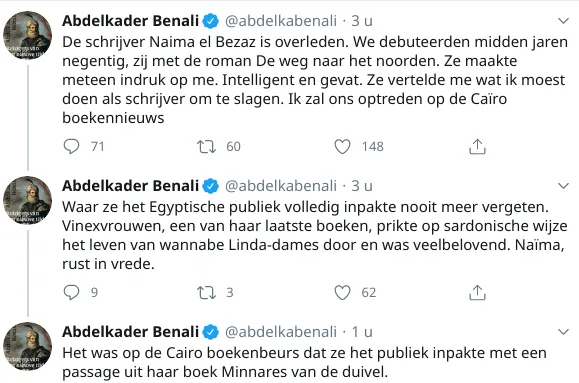Retweet the tweet with 3 retweets
The image size is (579, 383).
pos(206,293)
